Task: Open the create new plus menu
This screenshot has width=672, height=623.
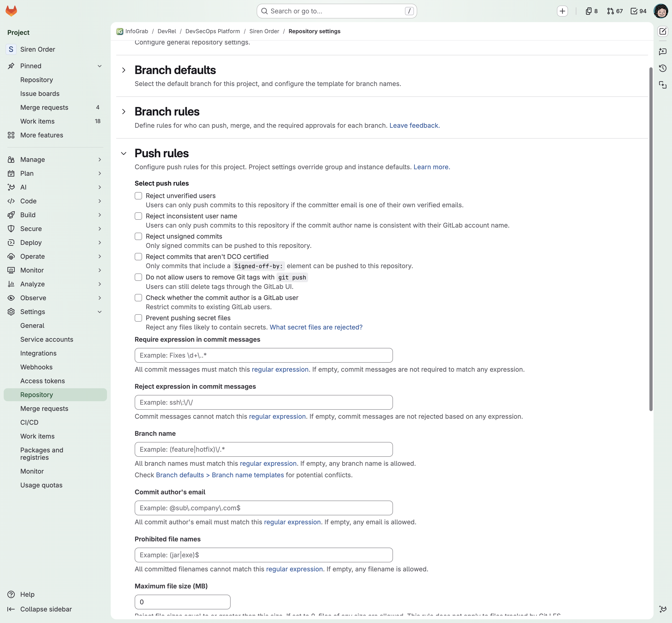Action: click(562, 11)
